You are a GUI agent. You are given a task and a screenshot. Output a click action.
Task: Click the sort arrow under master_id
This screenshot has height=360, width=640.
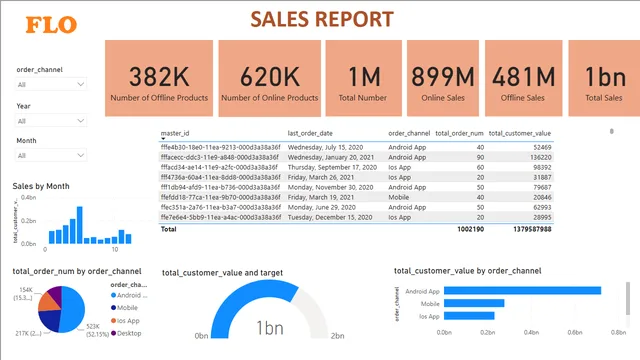[163, 139]
